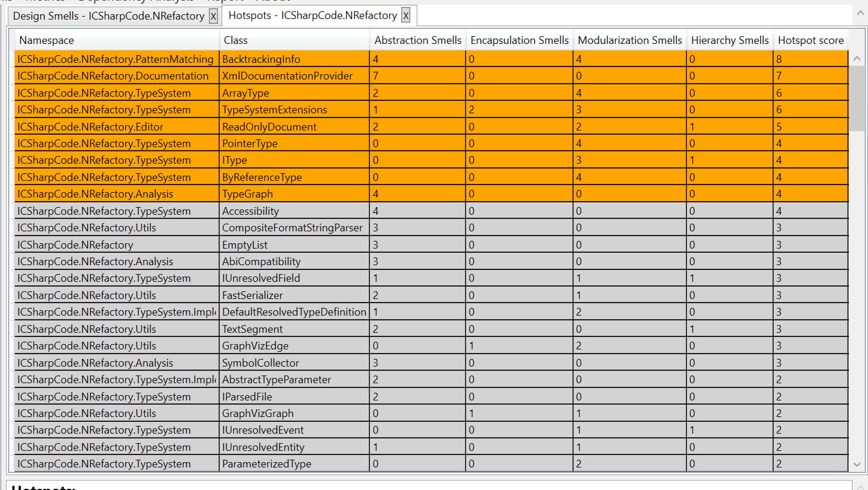Viewport: 868px width, 490px height.
Task: Select the ReadOnlyDocument class cell
Action: click(294, 126)
